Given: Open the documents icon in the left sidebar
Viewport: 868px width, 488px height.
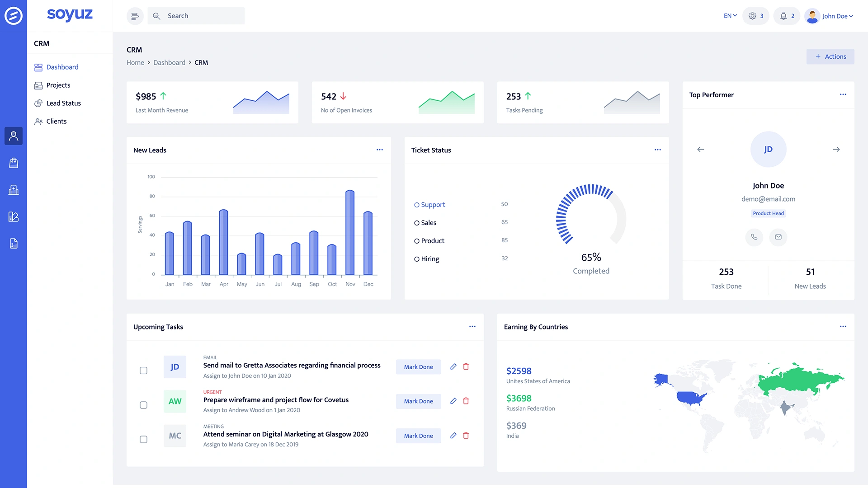Looking at the screenshot, I should [14, 244].
